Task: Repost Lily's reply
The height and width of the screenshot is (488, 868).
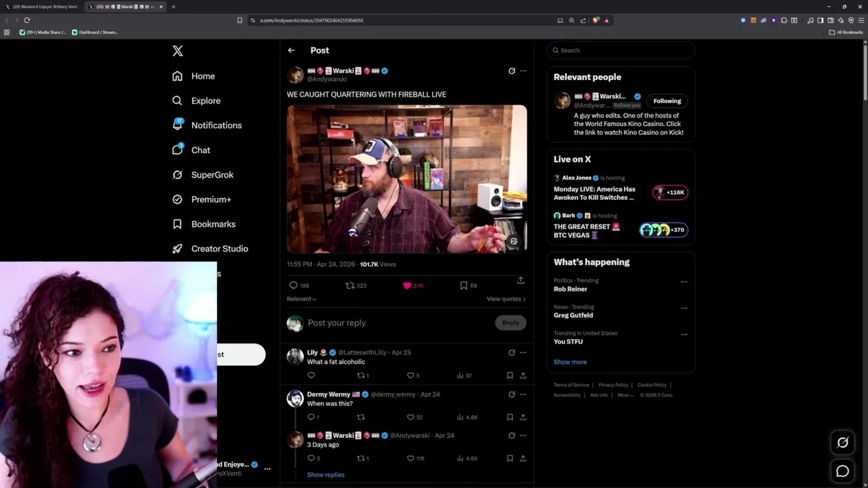Action: pyautogui.click(x=361, y=375)
